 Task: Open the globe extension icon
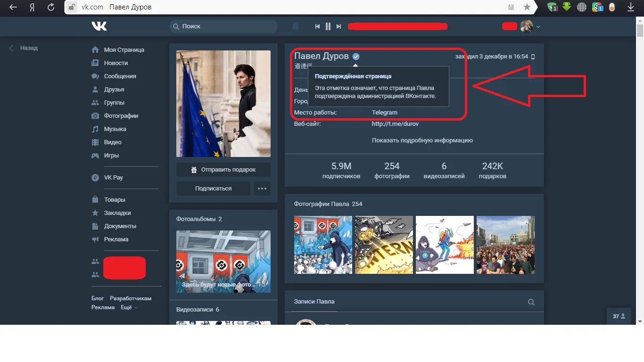582,7
